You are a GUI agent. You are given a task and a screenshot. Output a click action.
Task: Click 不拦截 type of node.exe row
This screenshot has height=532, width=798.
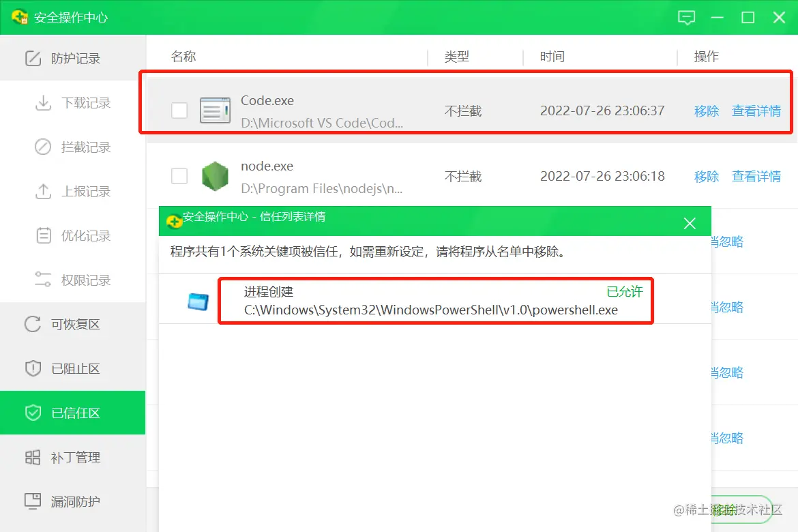click(x=462, y=177)
